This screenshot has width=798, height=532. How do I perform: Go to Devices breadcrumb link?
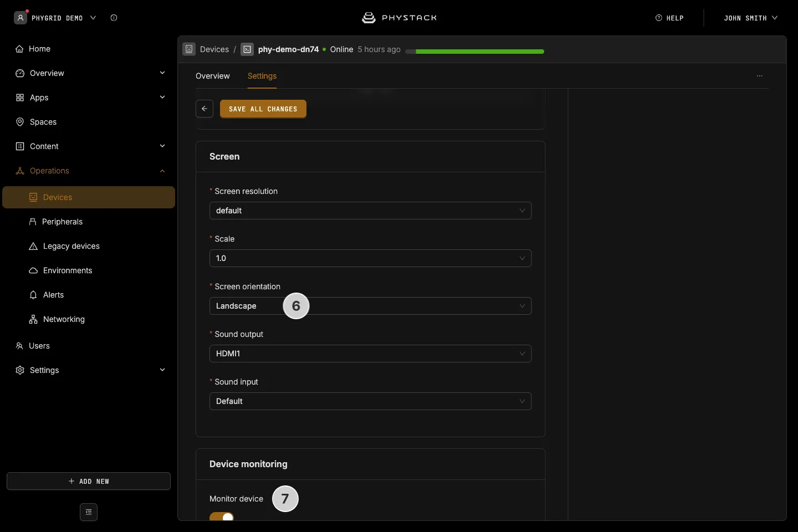[214, 49]
